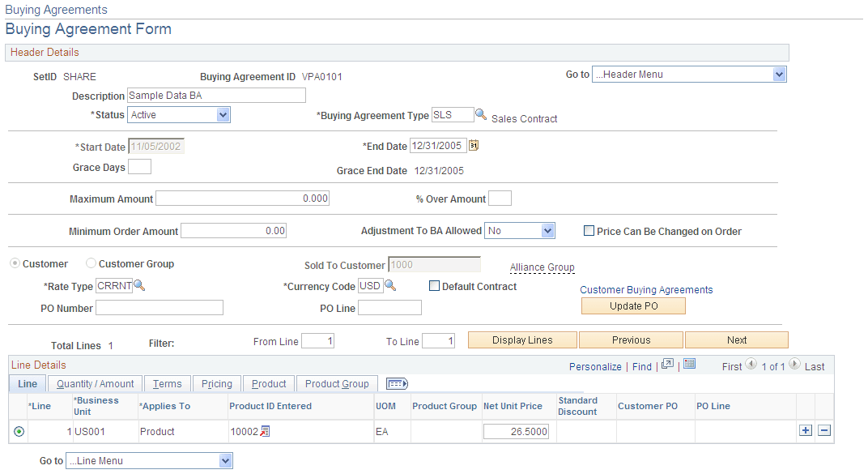Open the End Date calendar picker
This screenshot has width=868, height=474.
click(473, 145)
